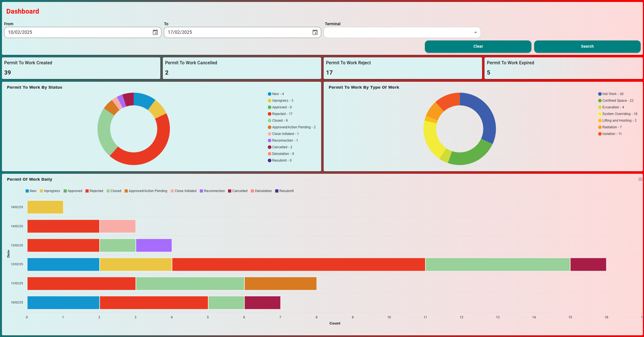Toggle Approved series in daily chart legend
Image resolution: width=644 pixels, height=337 pixels.
[x=73, y=191]
